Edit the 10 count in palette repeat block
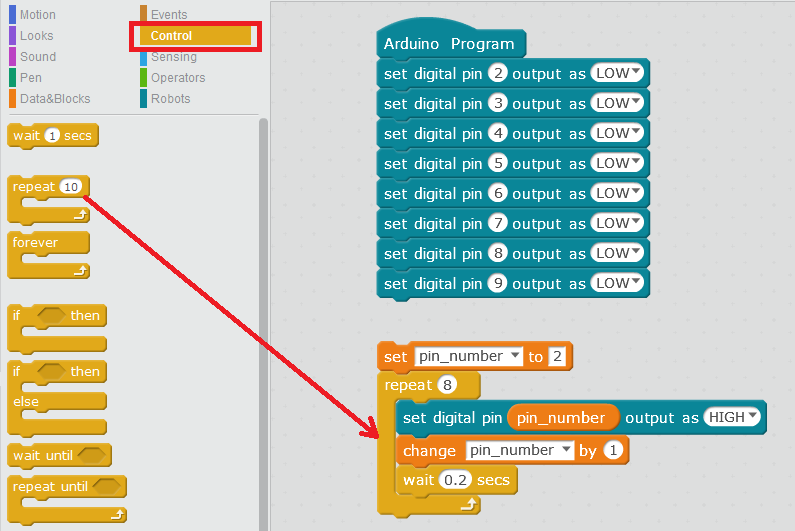Screen dimensions: 795x531 pos(71,187)
